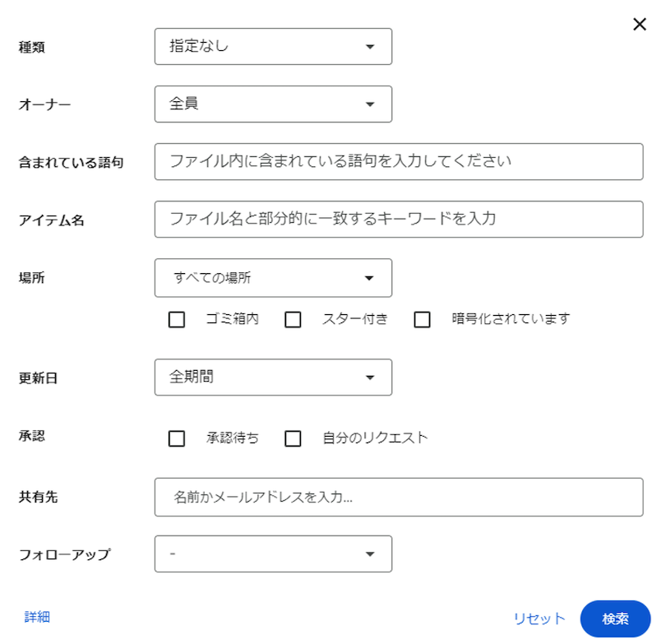The height and width of the screenshot is (644, 661).
Task: Check the スター付き option
Action: pyautogui.click(x=294, y=320)
